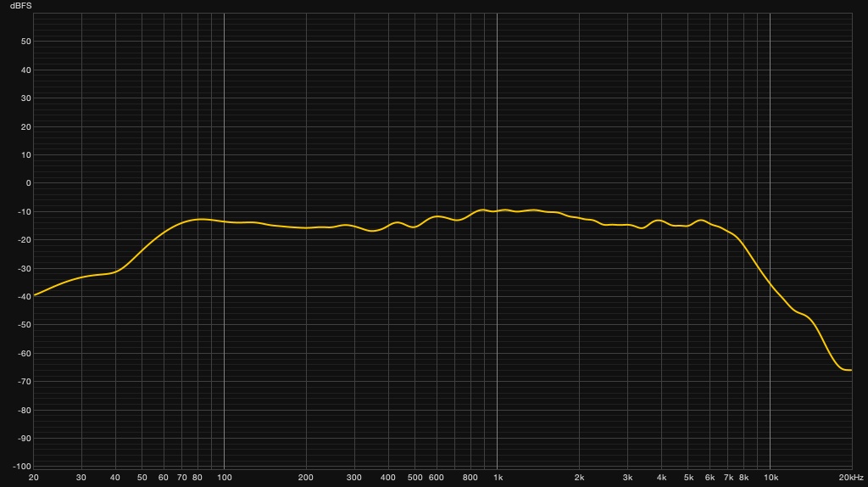Click the -40 level axis label

coord(25,297)
